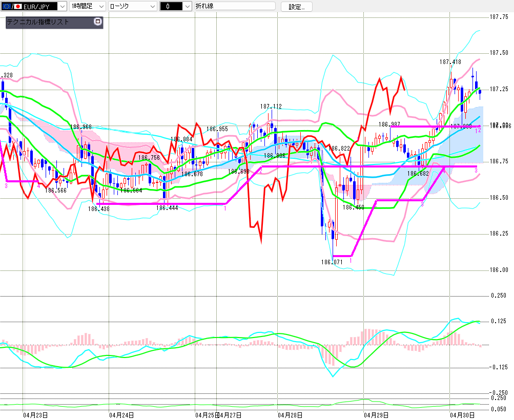Expand the テクニカル指標リスト panel with its square icon
Viewport: 514px width, 420px height.
(x=98, y=22)
